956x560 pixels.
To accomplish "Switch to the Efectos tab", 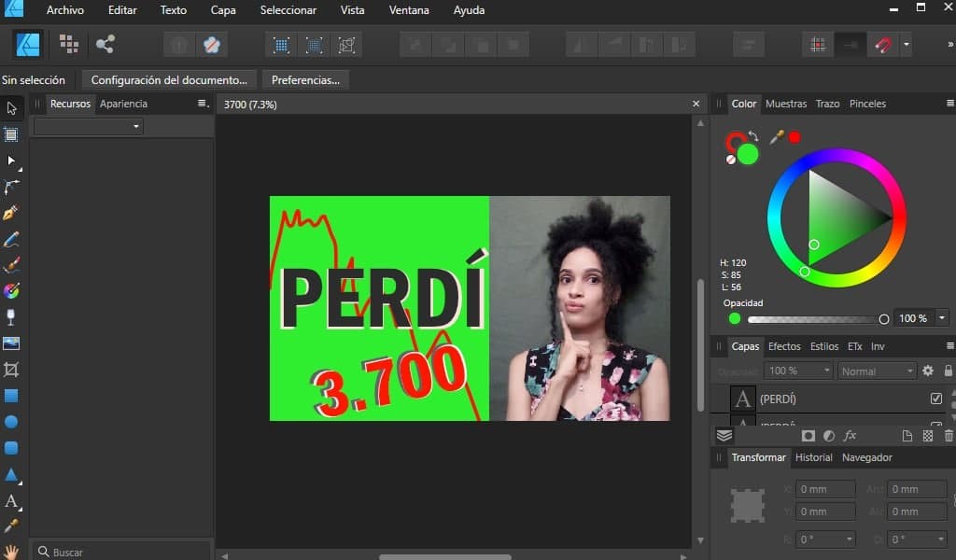I will 784,346.
